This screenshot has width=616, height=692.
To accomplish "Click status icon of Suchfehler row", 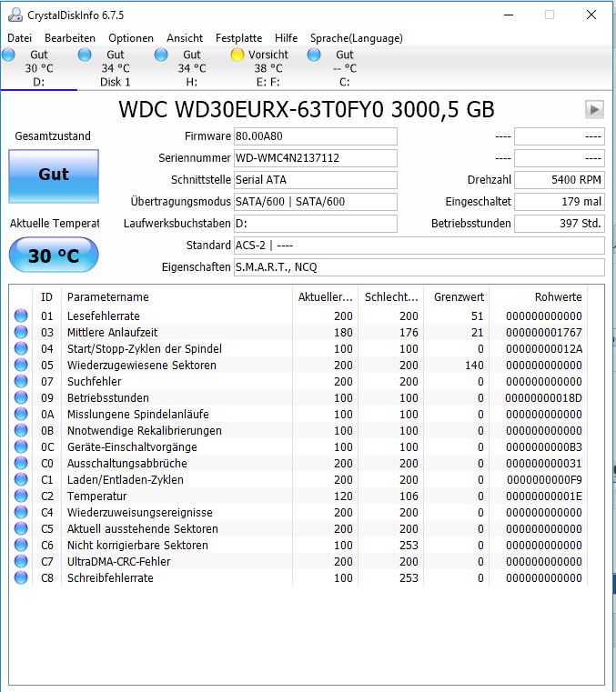I will tap(21, 381).
